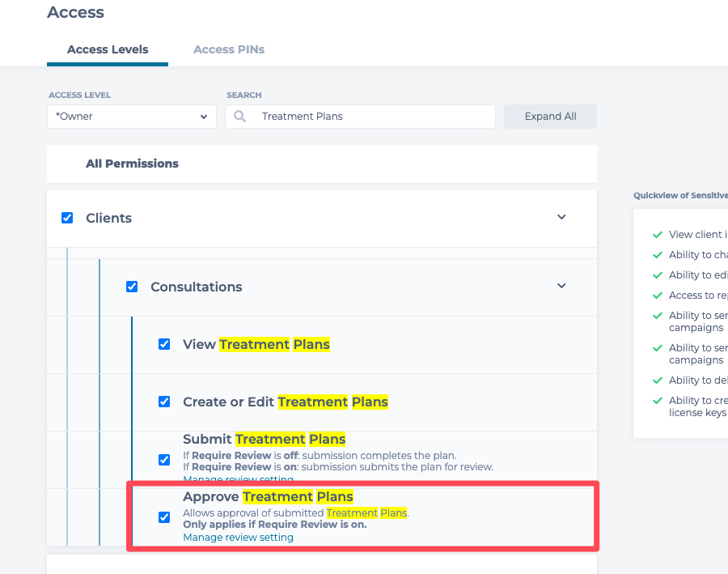This screenshot has height=574, width=728.
Task: Click the green checkmark next to 'license keys' item
Action: (x=658, y=401)
